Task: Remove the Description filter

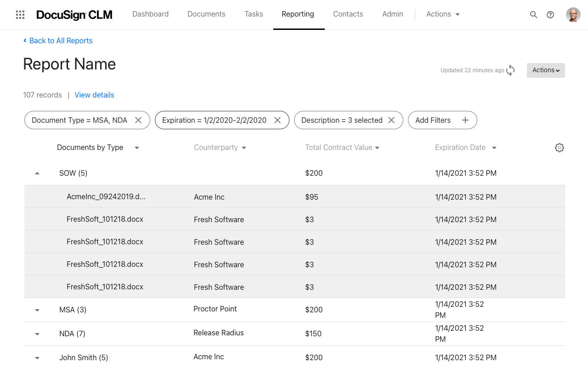Action: tap(391, 120)
